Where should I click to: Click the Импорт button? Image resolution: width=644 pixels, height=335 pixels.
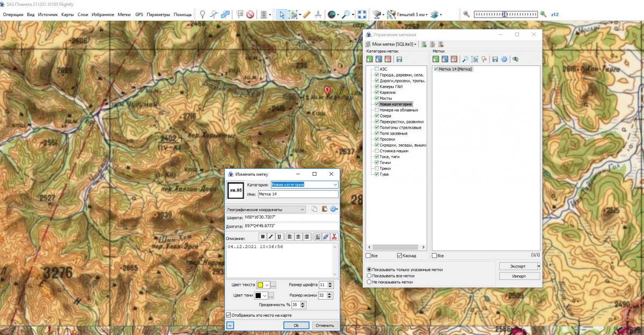pyautogui.click(x=519, y=276)
